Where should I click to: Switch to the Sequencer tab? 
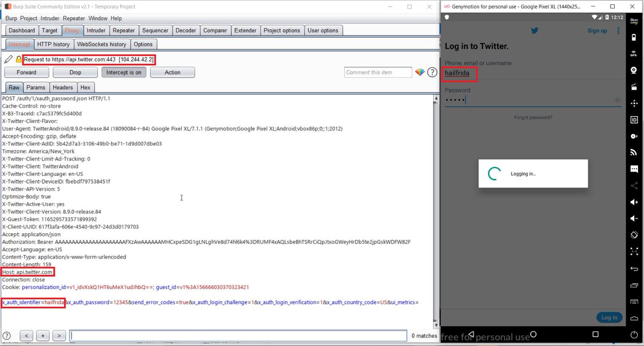pyautogui.click(x=155, y=31)
